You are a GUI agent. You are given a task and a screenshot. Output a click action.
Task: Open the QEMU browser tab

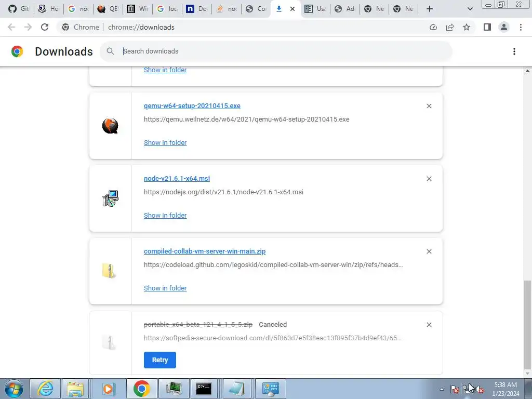(108, 9)
